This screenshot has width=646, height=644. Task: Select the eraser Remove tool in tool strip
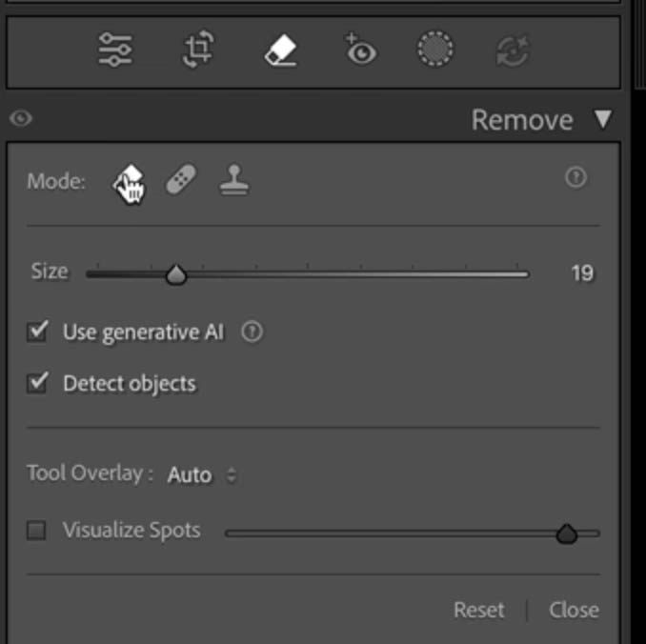[282, 50]
